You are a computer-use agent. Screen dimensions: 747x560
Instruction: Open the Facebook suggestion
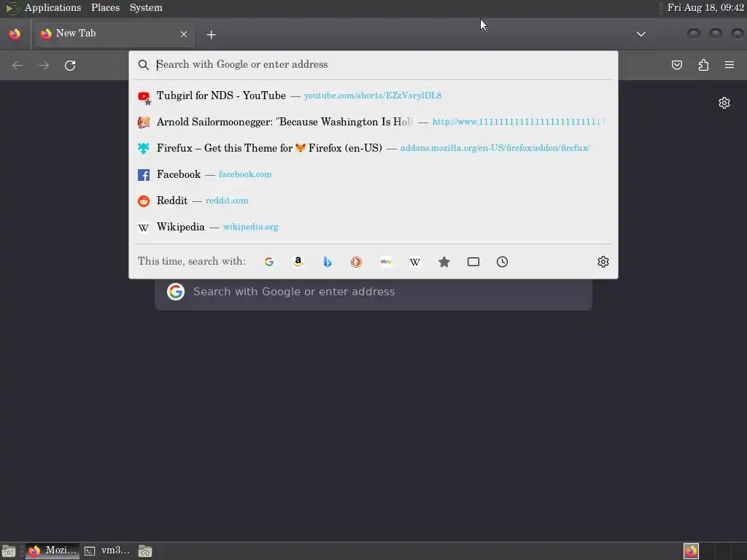[x=373, y=174]
